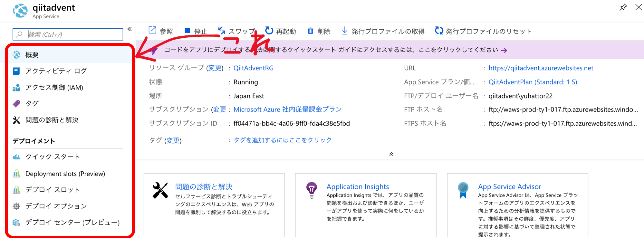Pin the qiitadvent blade with the pushpin icon
The width and height of the screenshot is (644, 238).
tap(623, 7)
